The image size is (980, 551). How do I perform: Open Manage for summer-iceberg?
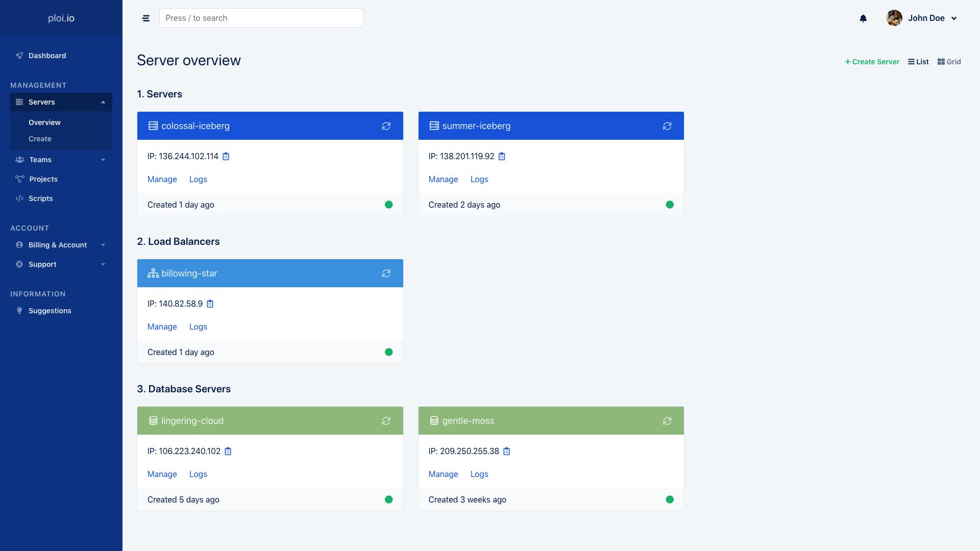coord(443,179)
